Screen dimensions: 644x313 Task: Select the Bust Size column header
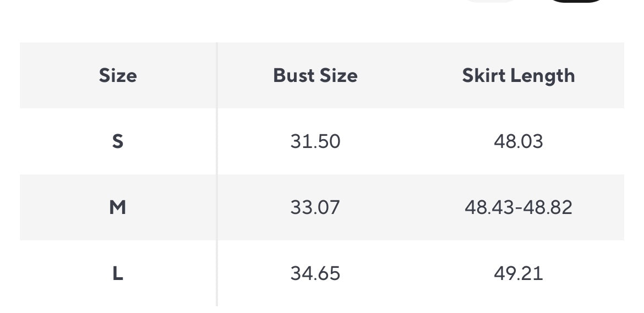pyautogui.click(x=315, y=75)
